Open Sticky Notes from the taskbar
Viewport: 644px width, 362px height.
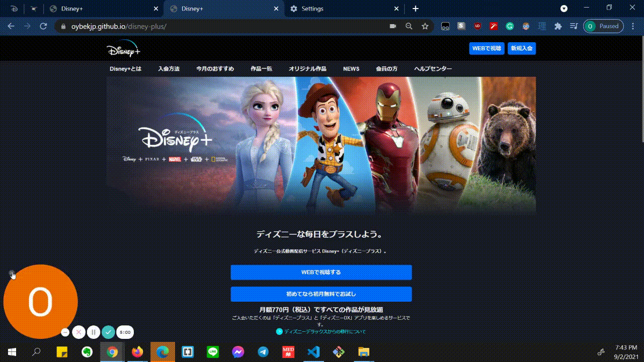tap(62, 352)
